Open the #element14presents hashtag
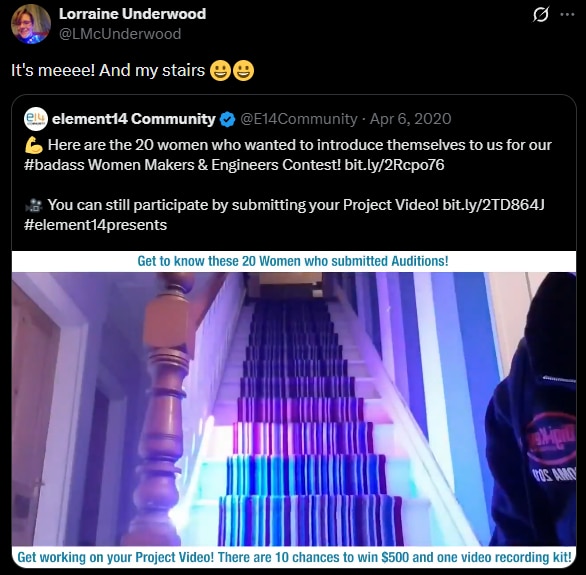Screen dimensions: 586x575 [95, 225]
